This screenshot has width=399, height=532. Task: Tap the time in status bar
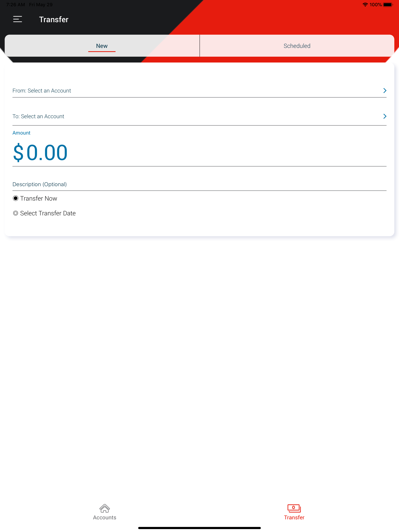15,4
